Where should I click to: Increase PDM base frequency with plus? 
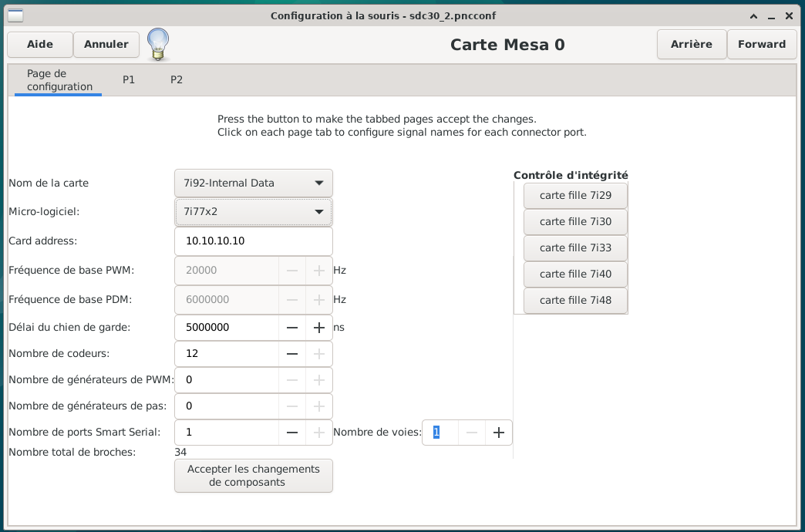[x=318, y=300]
